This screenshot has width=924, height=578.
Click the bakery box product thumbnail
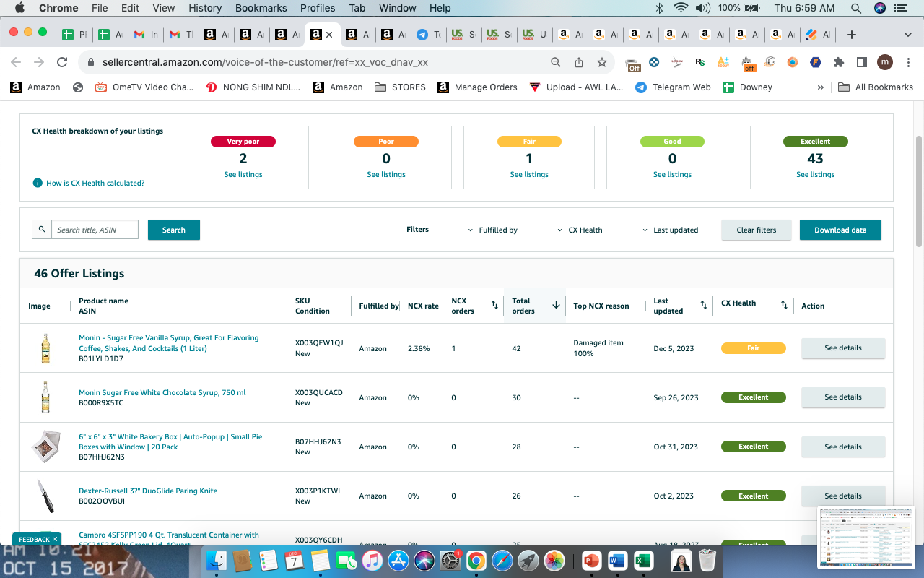pos(46,447)
